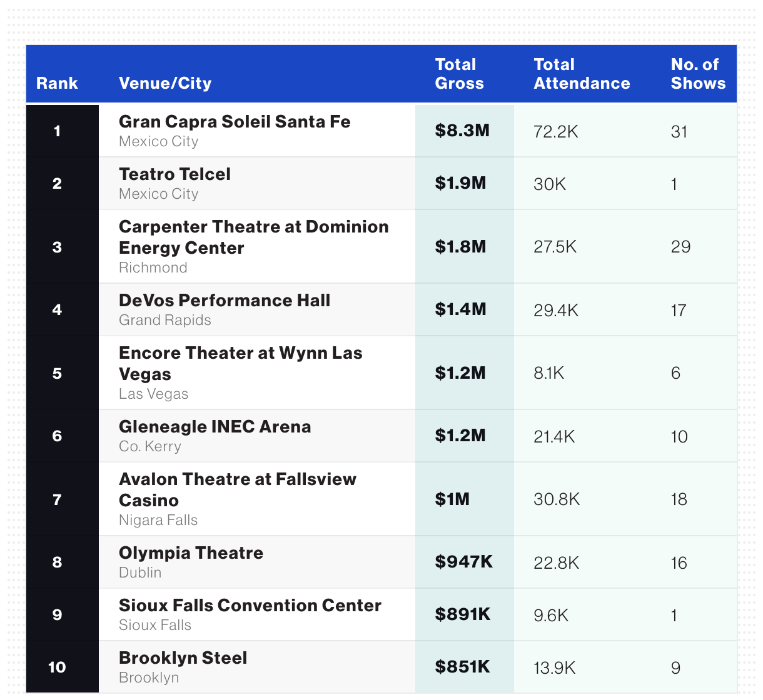Select the grey city line under Sioux Falls Convention Center
Screen dimensions: 763x700
coord(155,625)
